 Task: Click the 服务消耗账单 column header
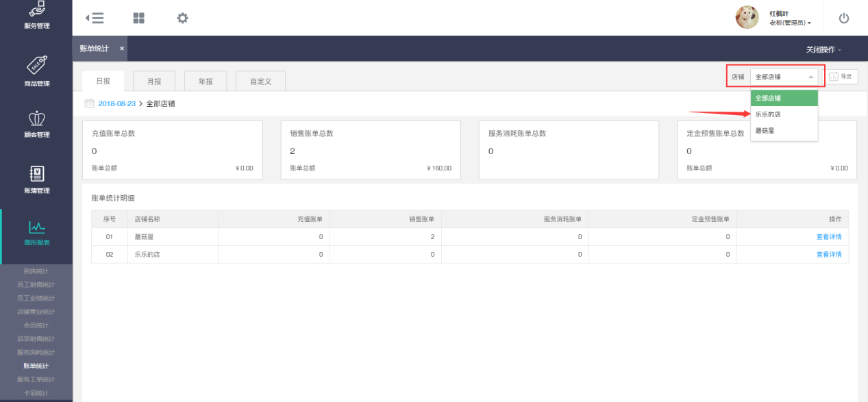(x=562, y=219)
